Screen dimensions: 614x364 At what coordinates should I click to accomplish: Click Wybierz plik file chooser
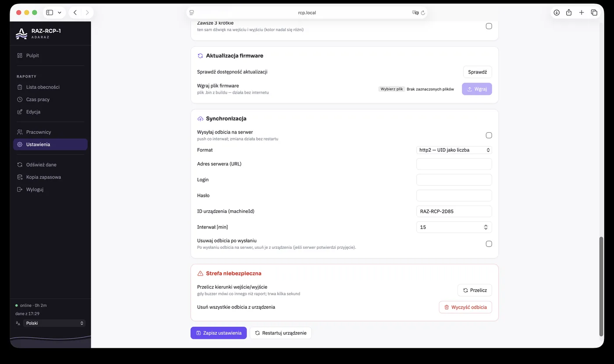[392, 89]
